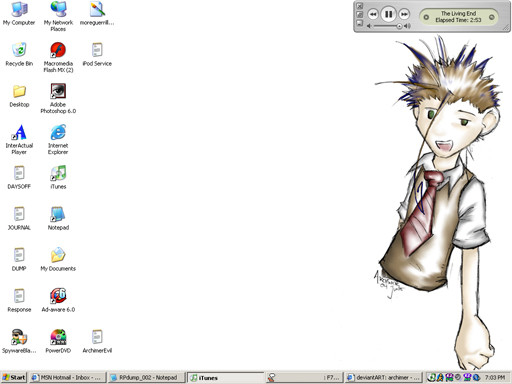The height and width of the screenshot is (384, 512).
Task: Click the yellow AIM icon in system tray
Action: click(440, 377)
